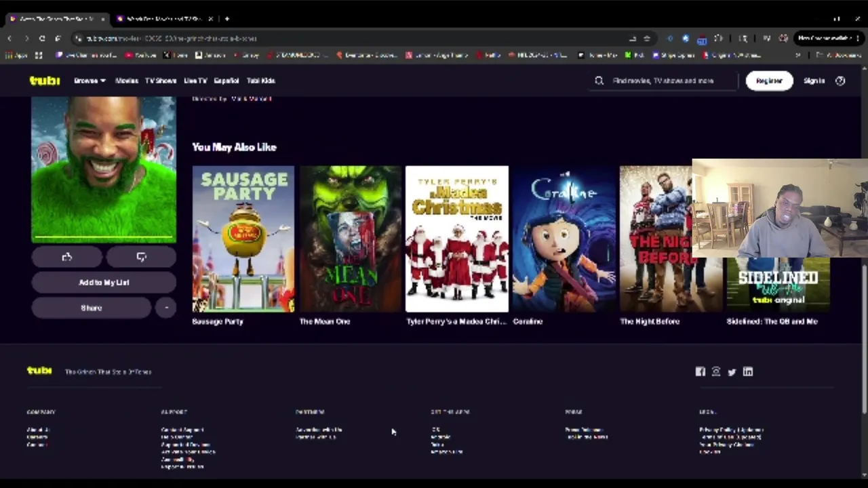Viewport: 868px width, 488px height.
Task: Click the browser back arrow
Action: tap(9, 39)
